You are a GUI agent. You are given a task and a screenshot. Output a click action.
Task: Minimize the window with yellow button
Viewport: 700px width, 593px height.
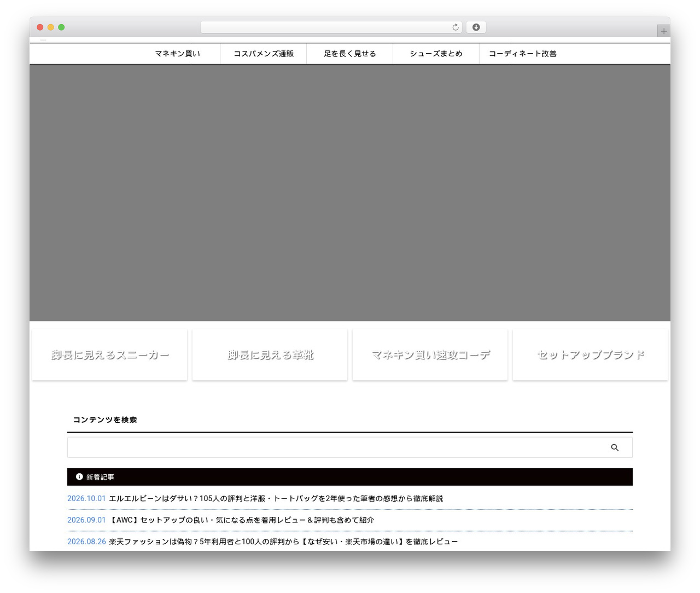51,27
